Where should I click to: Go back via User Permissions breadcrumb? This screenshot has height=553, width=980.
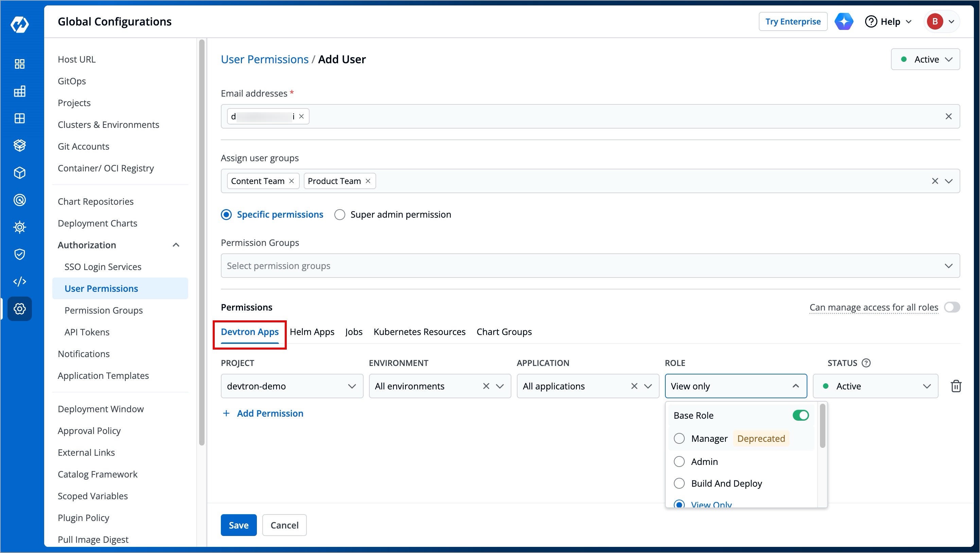coord(264,60)
